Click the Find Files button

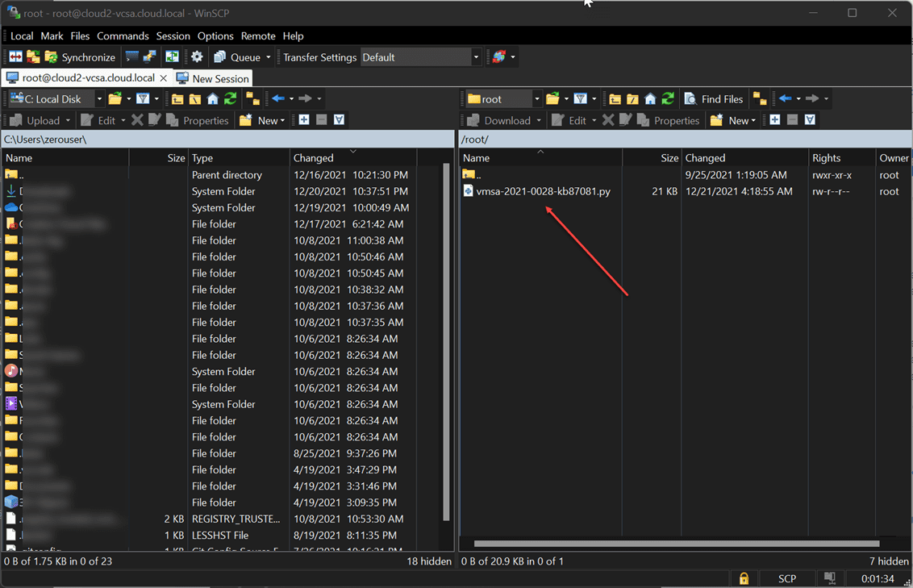click(714, 99)
